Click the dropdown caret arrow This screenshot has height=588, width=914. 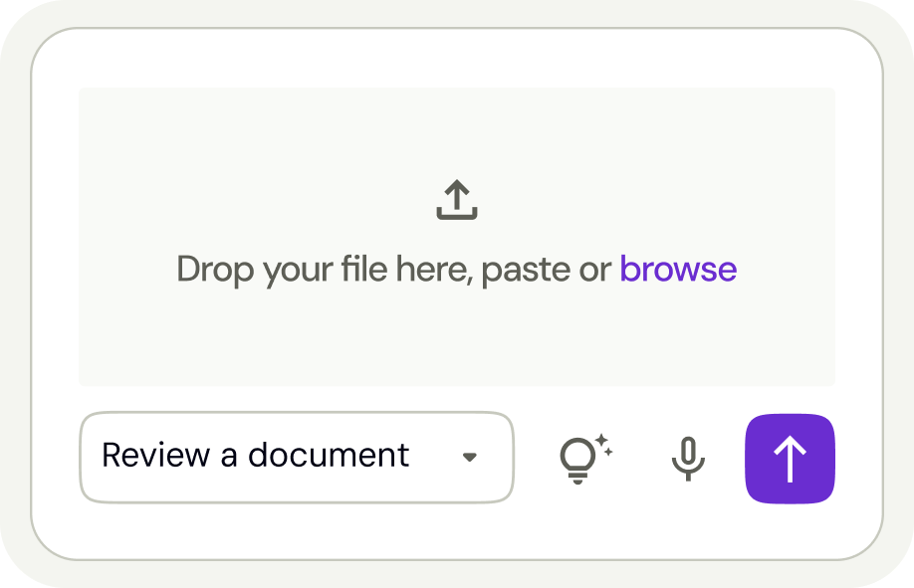tap(470, 458)
